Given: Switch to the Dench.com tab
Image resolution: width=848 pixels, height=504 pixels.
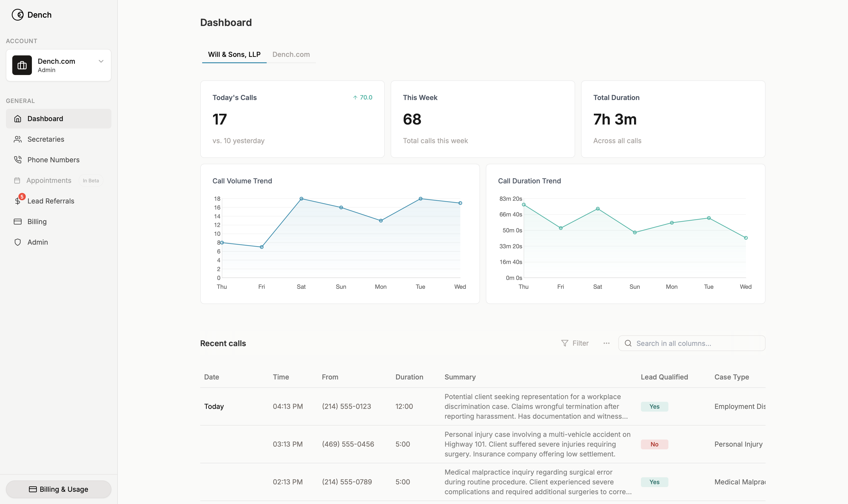Looking at the screenshot, I should (291, 54).
